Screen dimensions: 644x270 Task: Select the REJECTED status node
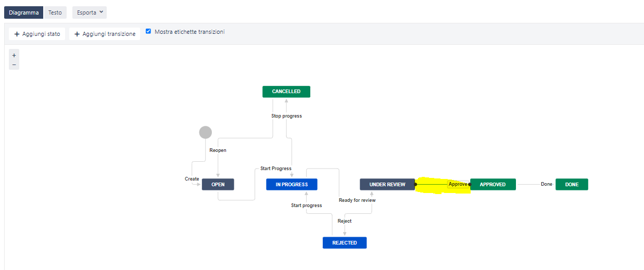[345, 242]
